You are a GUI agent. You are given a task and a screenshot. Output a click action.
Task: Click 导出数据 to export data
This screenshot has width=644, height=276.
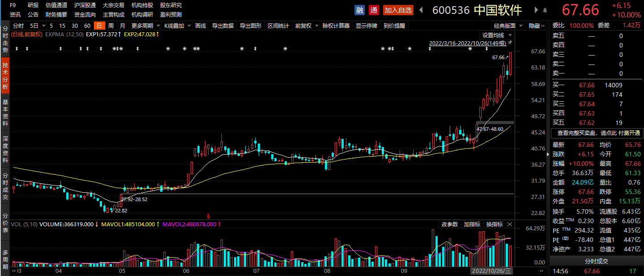click(x=223, y=26)
